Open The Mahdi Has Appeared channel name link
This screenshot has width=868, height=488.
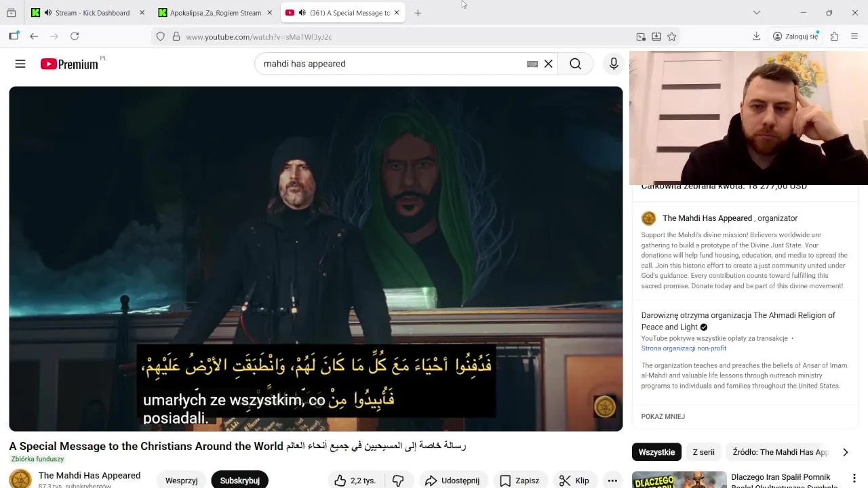point(90,476)
